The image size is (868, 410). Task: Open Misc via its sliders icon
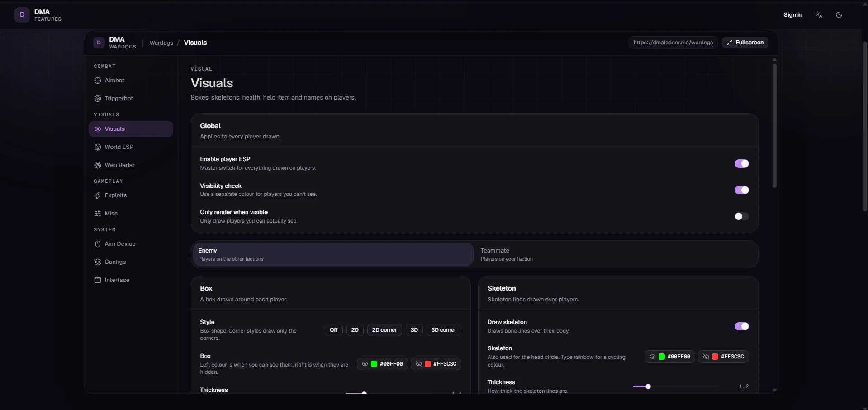point(98,214)
